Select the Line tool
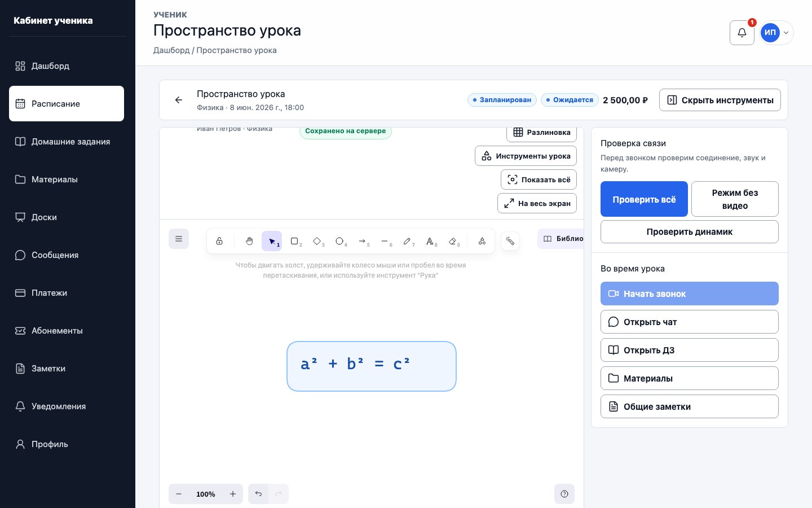812x508 pixels. pos(385,241)
